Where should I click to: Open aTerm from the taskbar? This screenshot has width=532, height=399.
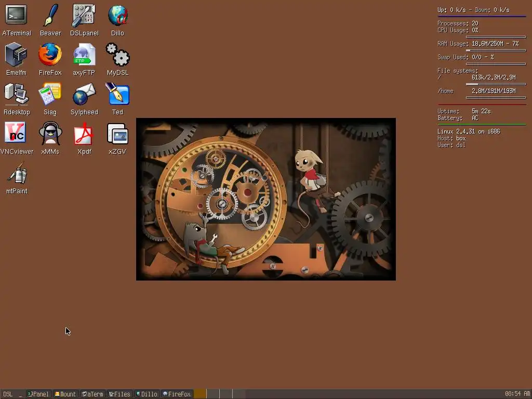click(x=92, y=394)
